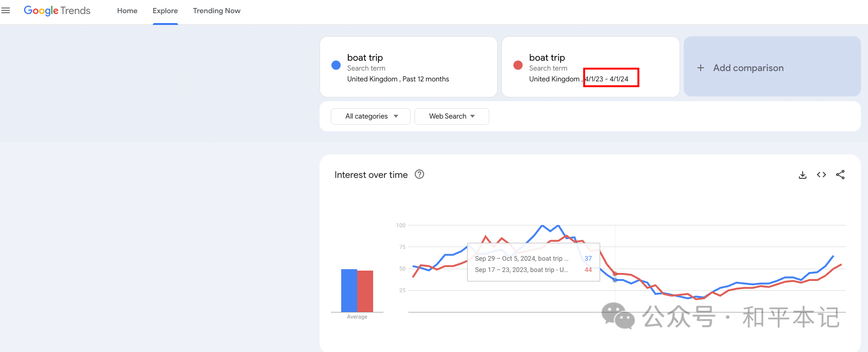Edit the first boat trip search term
Image resolution: width=868 pixels, height=352 pixels.
365,57
